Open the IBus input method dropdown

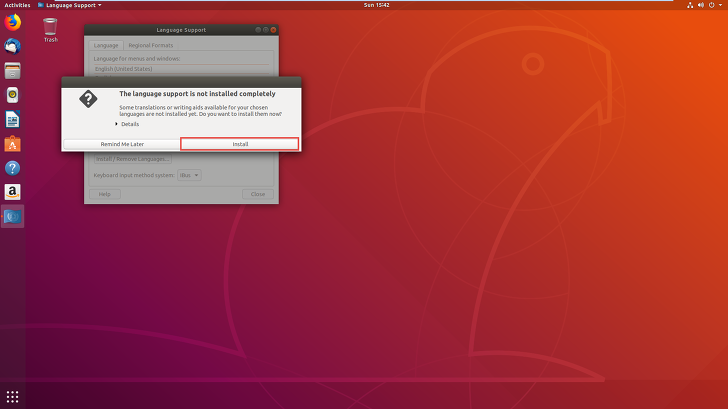(x=189, y=175)
